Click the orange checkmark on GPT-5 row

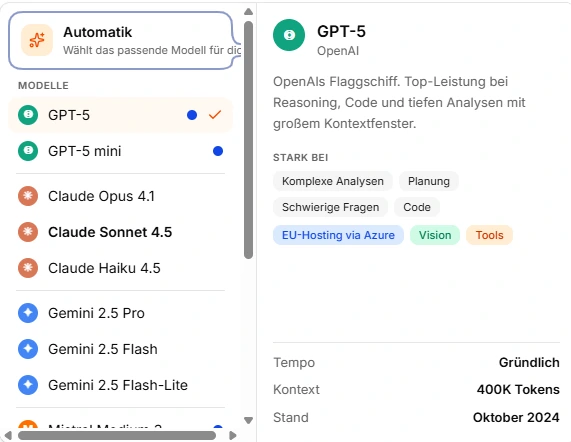pyautogui.click(x=215, y=115)
